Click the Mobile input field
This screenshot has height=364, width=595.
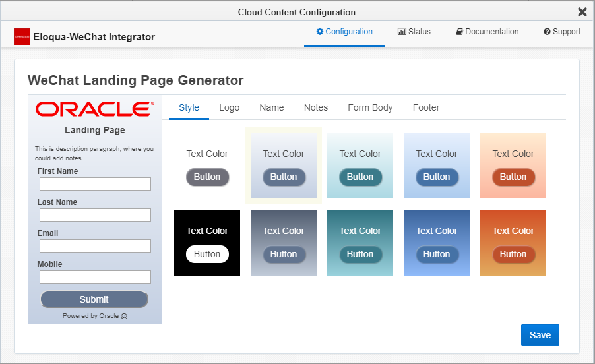95,277
